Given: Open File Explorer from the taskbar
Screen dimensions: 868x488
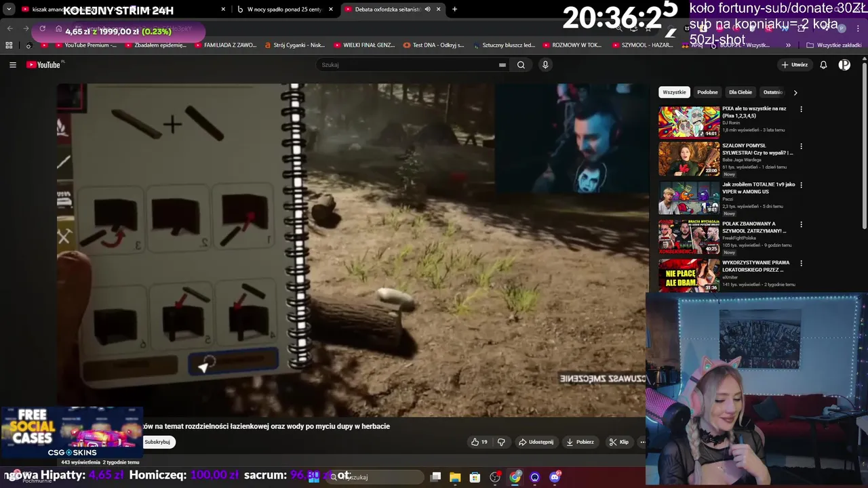Looking at the screenshot, I should (455, 477).
